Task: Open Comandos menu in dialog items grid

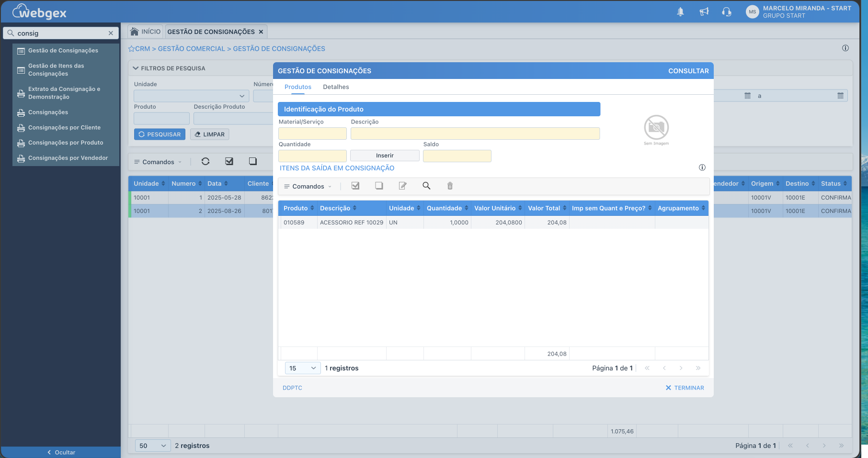Action: (308, 187)
